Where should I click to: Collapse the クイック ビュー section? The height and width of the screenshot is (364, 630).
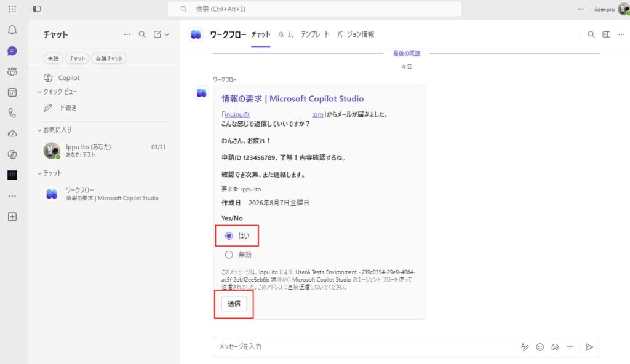[57, 92]
